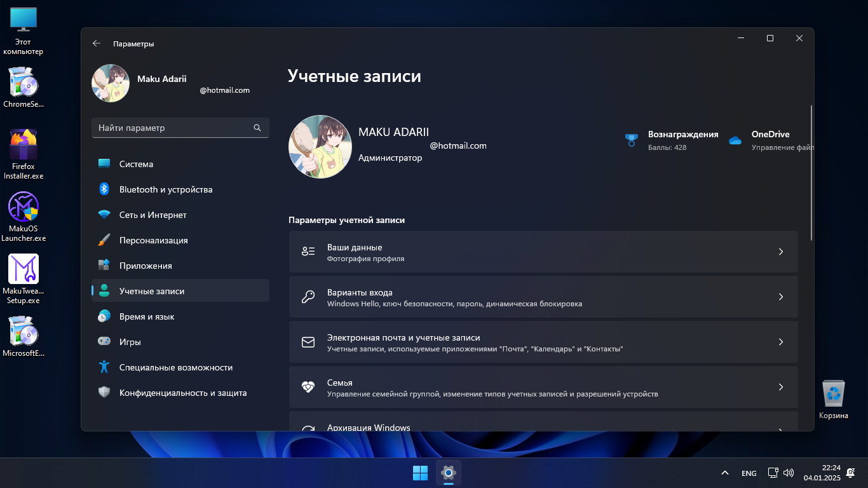The width and height of the screenshot is (868, 488).
Task: Click the large account avatar picture
Action: click(320, 147)
